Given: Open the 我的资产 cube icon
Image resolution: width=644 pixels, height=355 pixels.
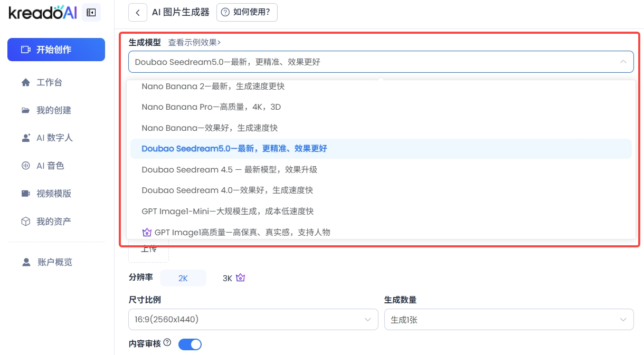Looking at the screenshot, I should point(25,222).
